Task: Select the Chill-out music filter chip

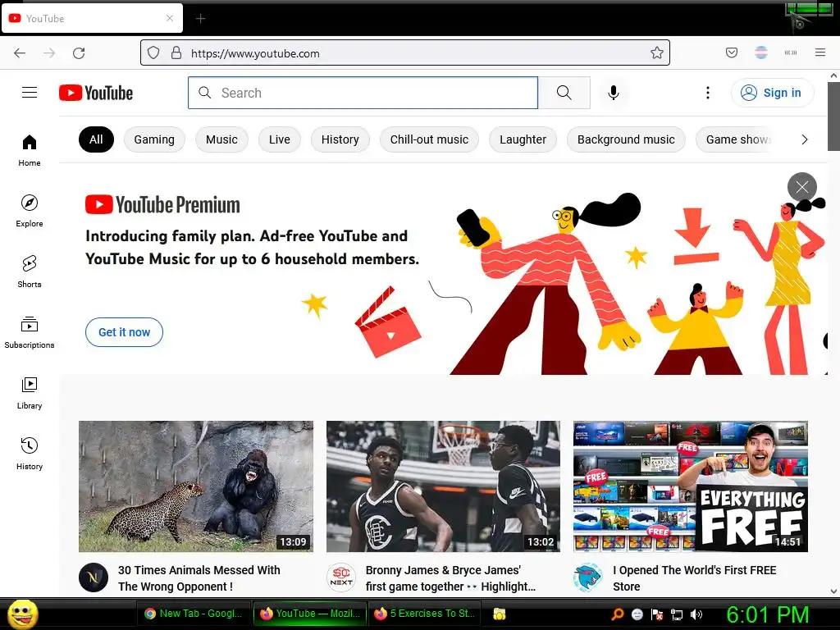Action: point(429,139)
